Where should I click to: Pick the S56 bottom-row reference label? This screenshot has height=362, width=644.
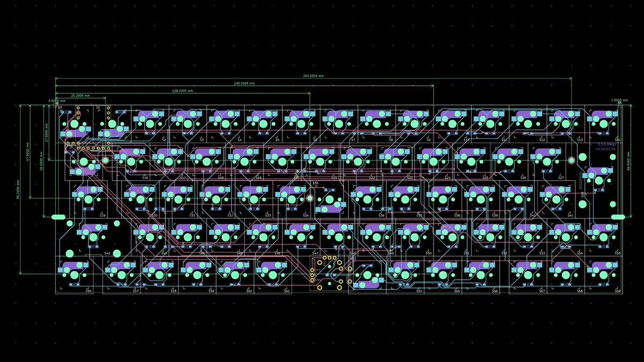89,291
